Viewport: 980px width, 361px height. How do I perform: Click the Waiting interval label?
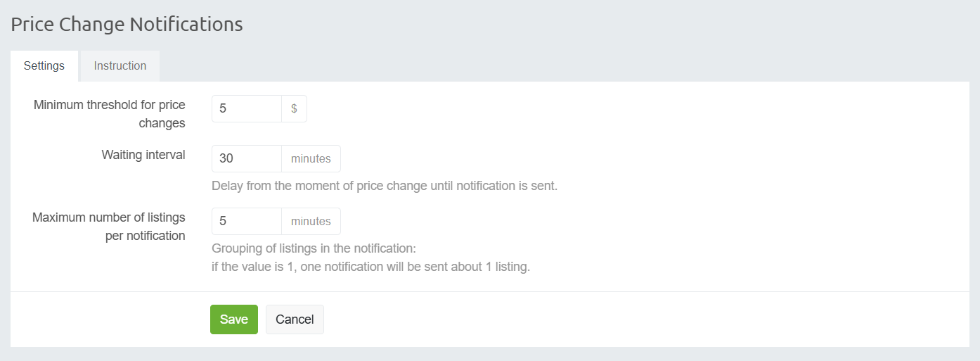[143, 155]
